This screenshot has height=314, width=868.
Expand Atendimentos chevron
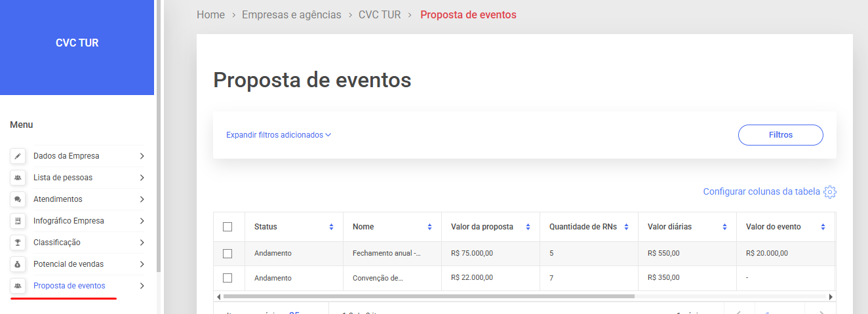(x=142, y=199)
